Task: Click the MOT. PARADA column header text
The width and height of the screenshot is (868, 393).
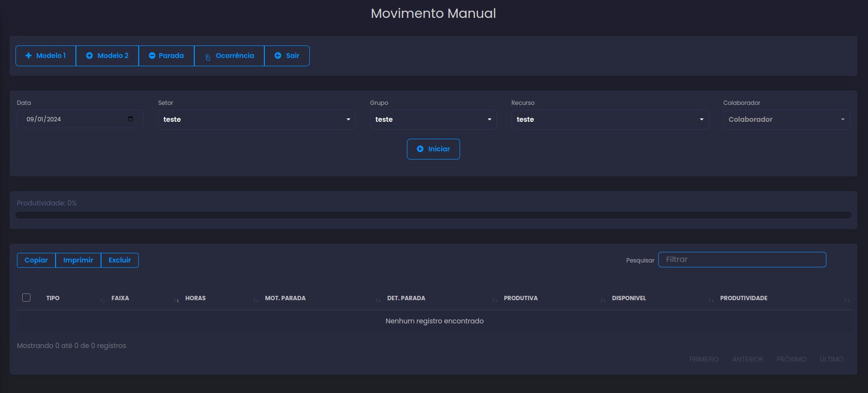Action: coord(286,298)
